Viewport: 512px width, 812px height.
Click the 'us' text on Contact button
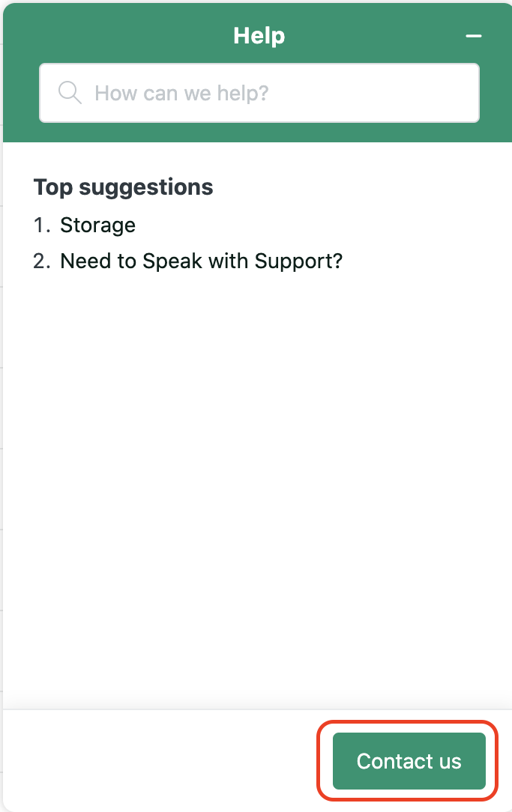451,762
